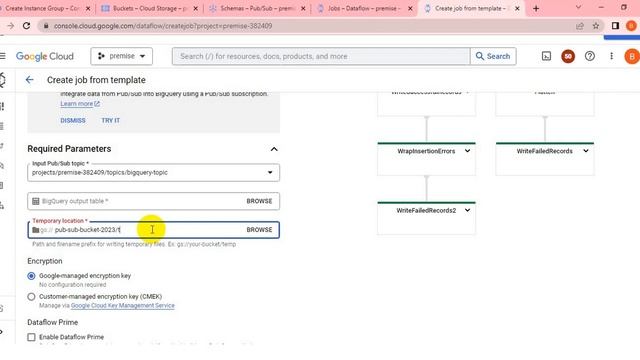This screenshot has height=360, width=640.
Task: Select Customer-managed encryption key (CMEK)
Action: coord(31,297)
